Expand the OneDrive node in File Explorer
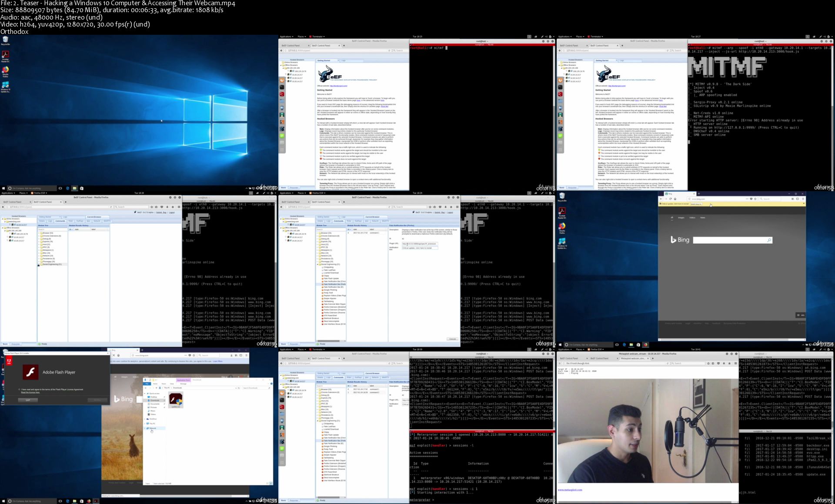This screenshot has width=835, height=504. coord(145,419)
